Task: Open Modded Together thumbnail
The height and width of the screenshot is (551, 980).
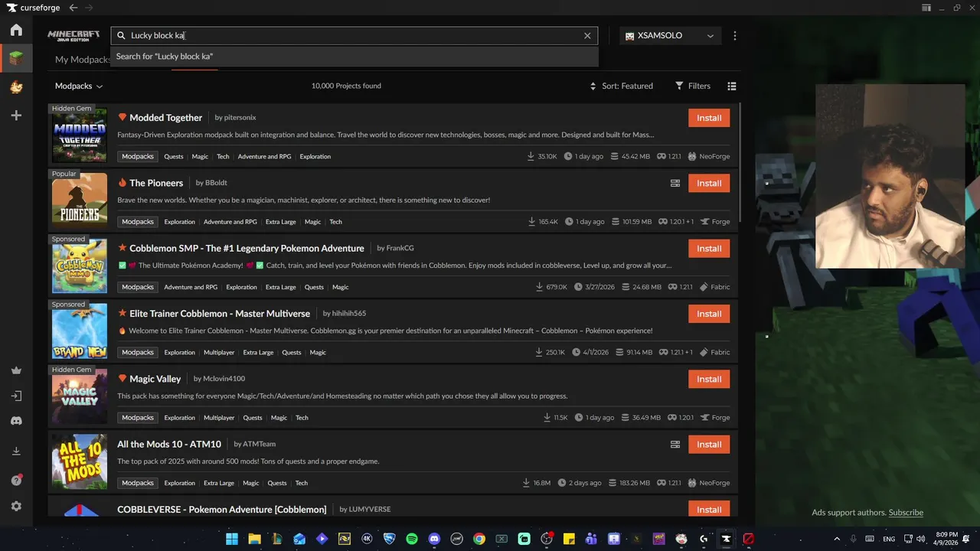Action: (80, 134)
